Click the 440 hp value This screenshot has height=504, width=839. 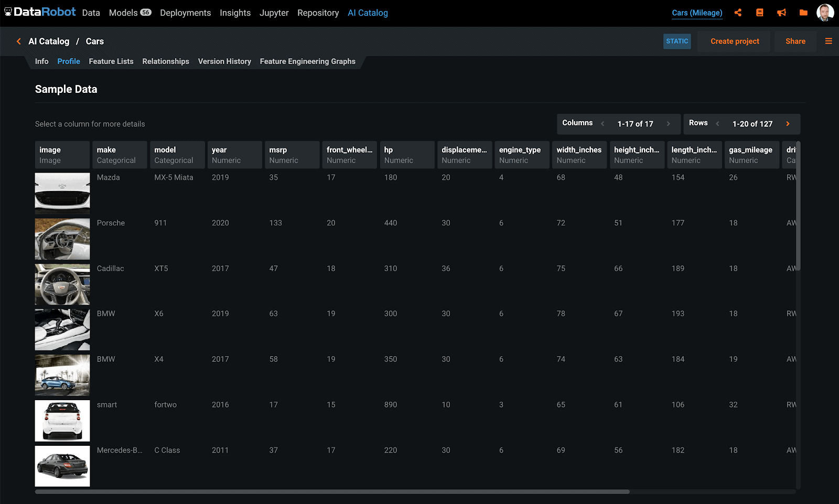[x=390, y=223]
